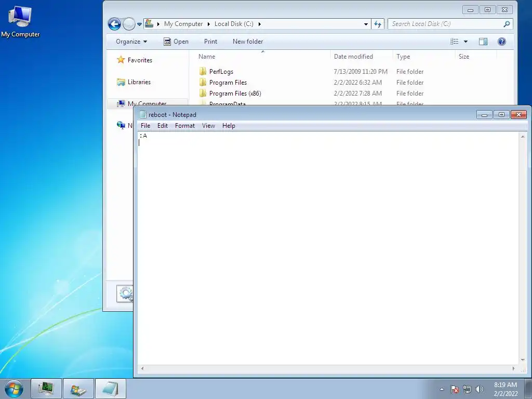Expand arrow after Local Disk (C:) breadcrumb
The height and width of the screenshot is (399, 532).
tap(260, 24)
